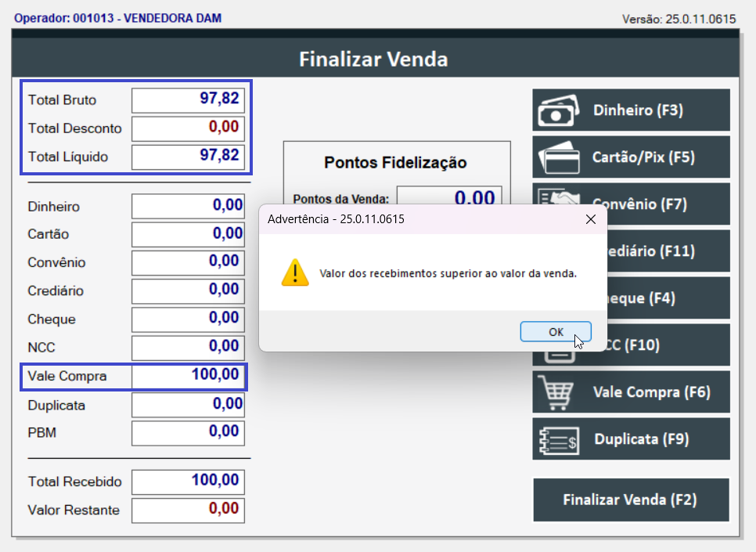Click the Total Recebido value field
Screen dimensions: 756x552
click(188, 482)
